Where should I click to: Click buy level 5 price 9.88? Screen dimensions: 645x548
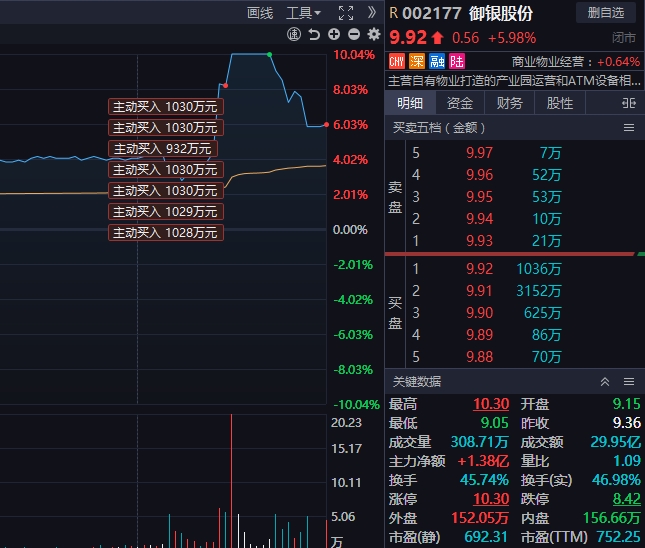click(x=479, y=357)
